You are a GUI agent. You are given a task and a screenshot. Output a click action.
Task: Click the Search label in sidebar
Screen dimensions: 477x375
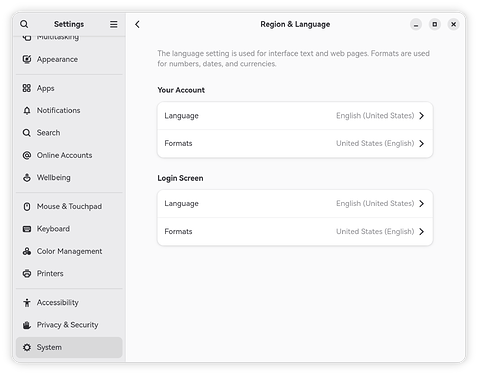[48, 133]
